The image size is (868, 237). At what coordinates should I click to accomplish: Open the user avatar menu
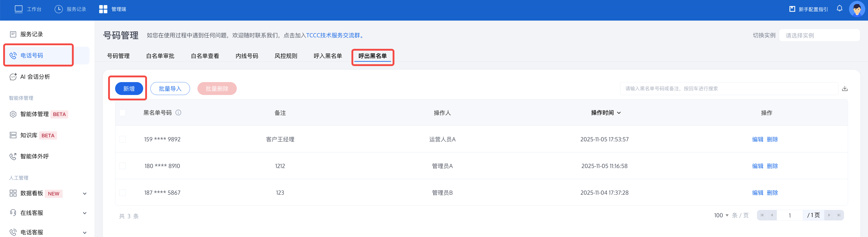tap(856, 9)
